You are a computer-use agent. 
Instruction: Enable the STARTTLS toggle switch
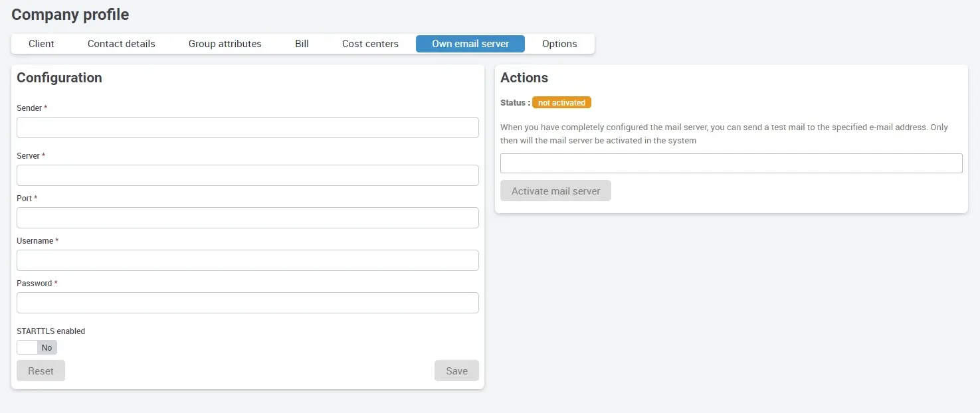(x=37, y=347)
